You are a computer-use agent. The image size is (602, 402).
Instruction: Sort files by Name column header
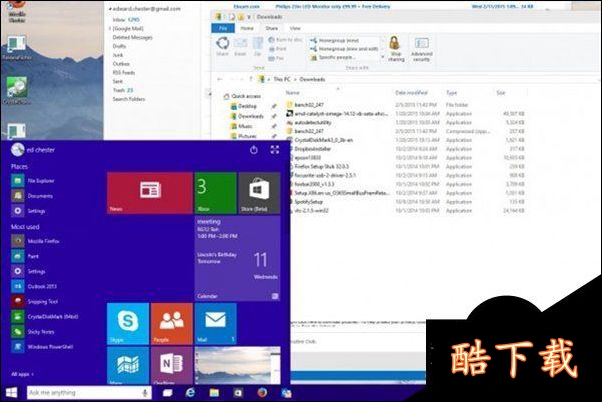point(292,93)
